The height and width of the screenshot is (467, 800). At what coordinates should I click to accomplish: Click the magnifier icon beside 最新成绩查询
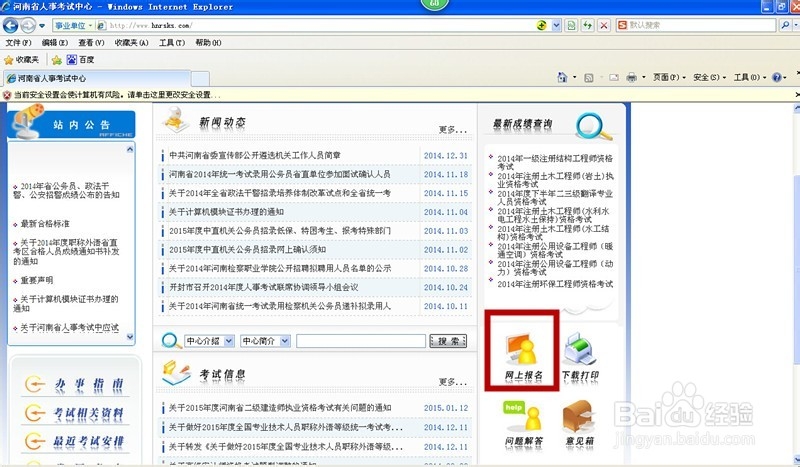pos(593,126)
